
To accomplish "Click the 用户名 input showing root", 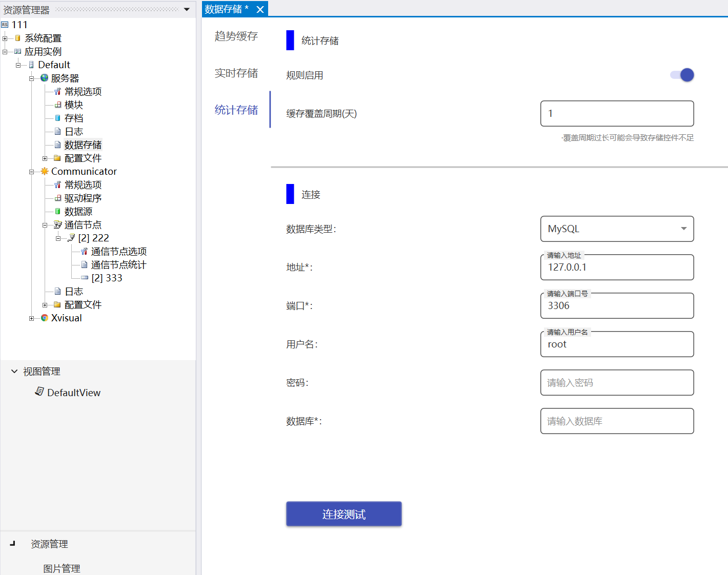I will 617,344.
